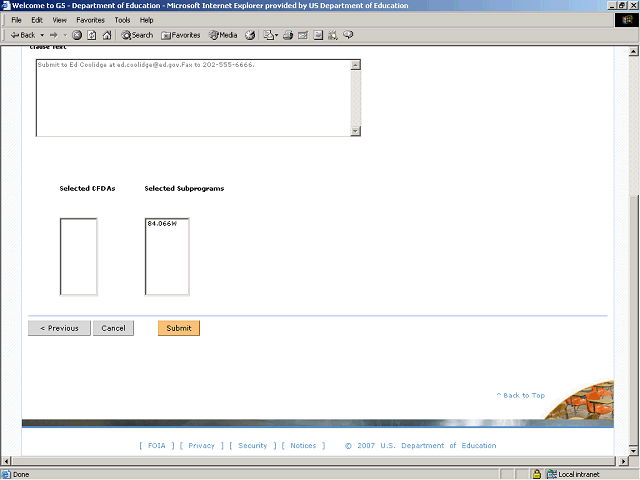This screenshot has width=640, height=480.
Task: Expand the Mail button dropdown arrow
Action: [x=276, y=35]
